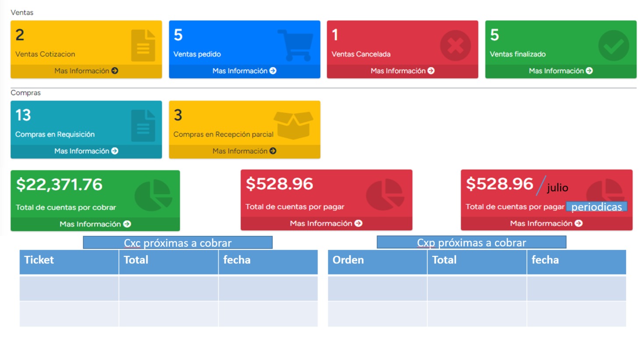This screenshot has width=644, height=359.
Task: Click the pie chart icon on cuentas por cobrar
Action: 153,195
